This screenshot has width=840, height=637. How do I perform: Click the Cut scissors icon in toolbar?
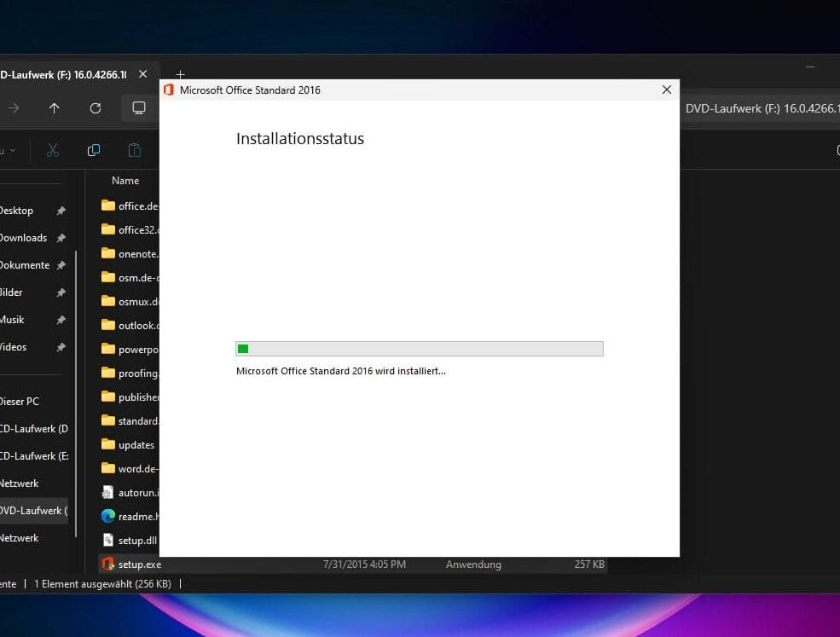(x=53, y=151)
